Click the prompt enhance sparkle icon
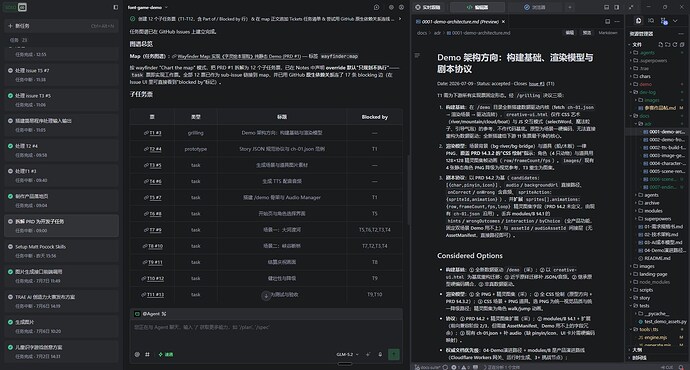 pyautogui.click(x=368, y=354)
